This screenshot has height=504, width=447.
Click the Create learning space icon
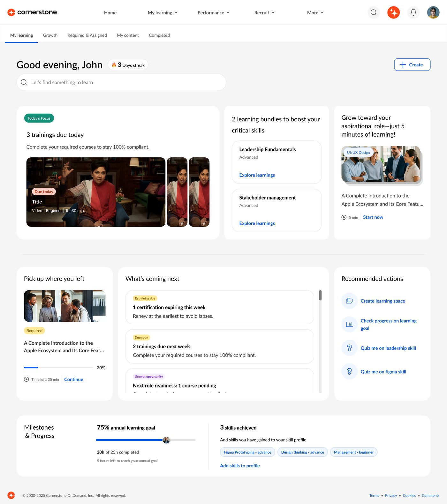[349, 301]
